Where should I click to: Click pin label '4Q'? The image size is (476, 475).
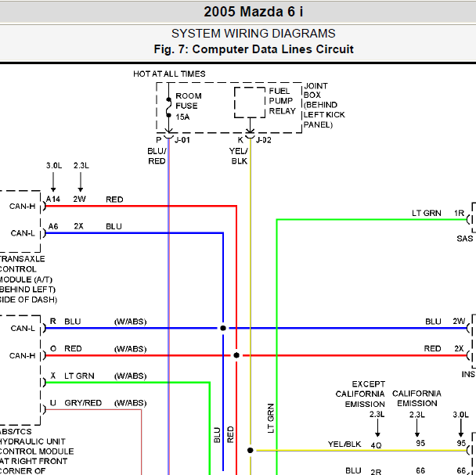point(376,445)
